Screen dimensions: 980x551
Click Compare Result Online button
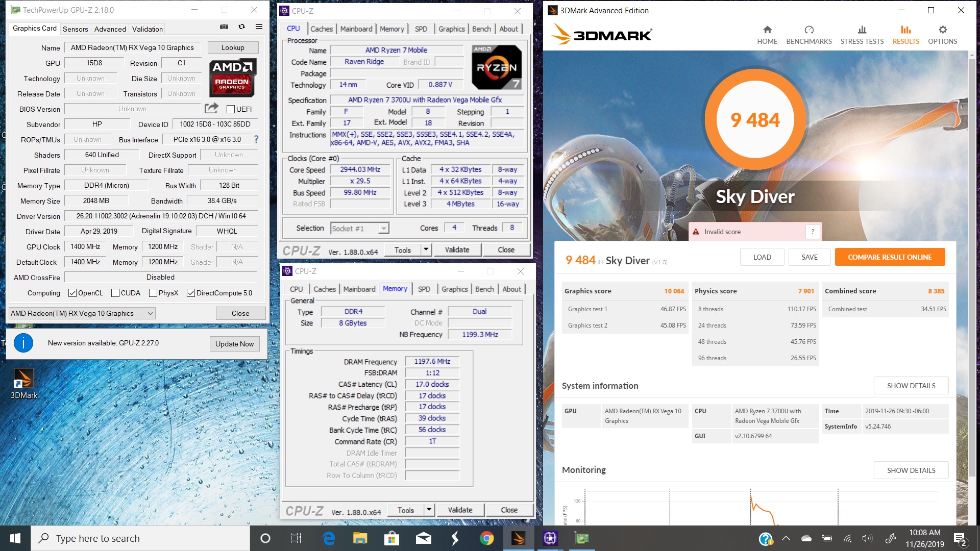890,257
